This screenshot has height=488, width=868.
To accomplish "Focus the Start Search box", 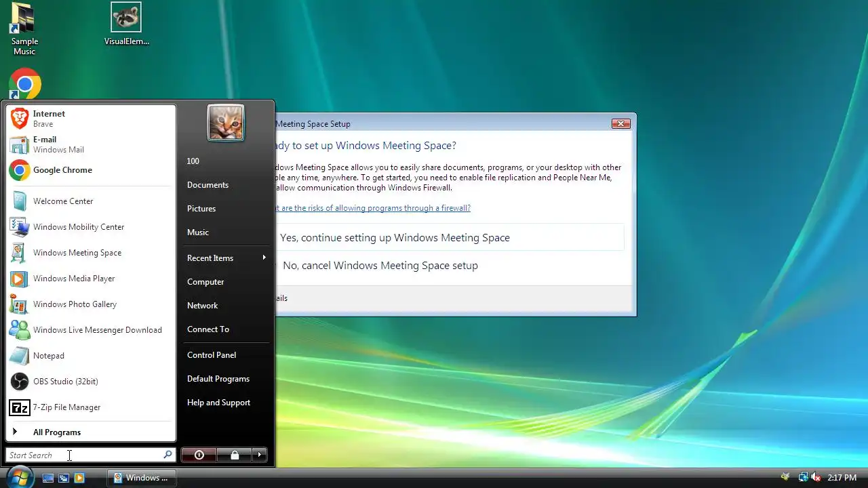I will tap(85, 455).
